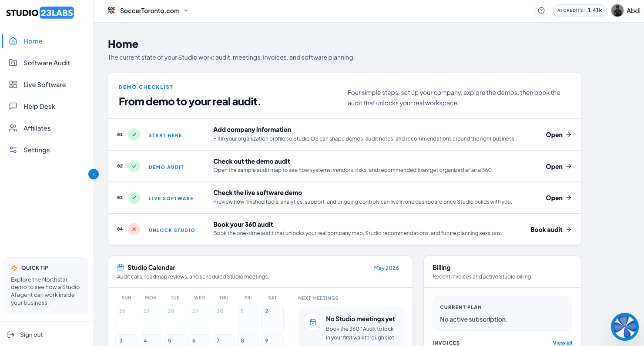Click the red X for Unlock Studio step
This screenshot has width=644, height=346.
(134, 229)
